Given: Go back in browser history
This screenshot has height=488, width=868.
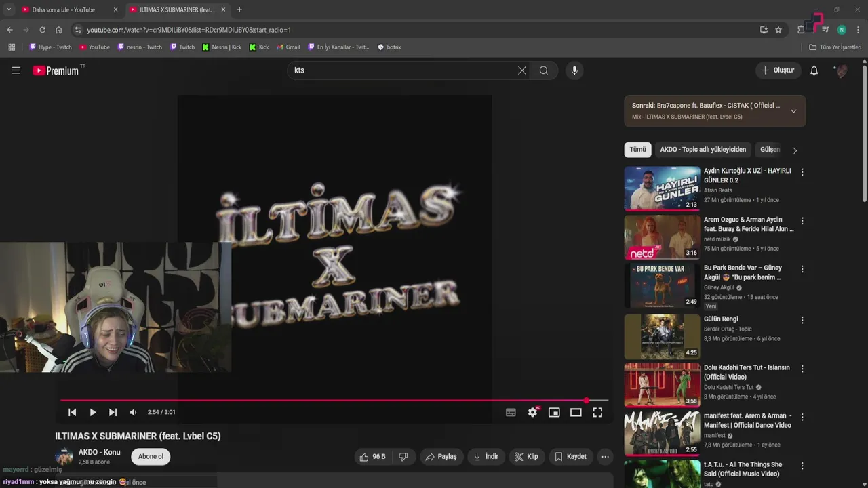Looking at the screenshot, I should pos(10,30).
